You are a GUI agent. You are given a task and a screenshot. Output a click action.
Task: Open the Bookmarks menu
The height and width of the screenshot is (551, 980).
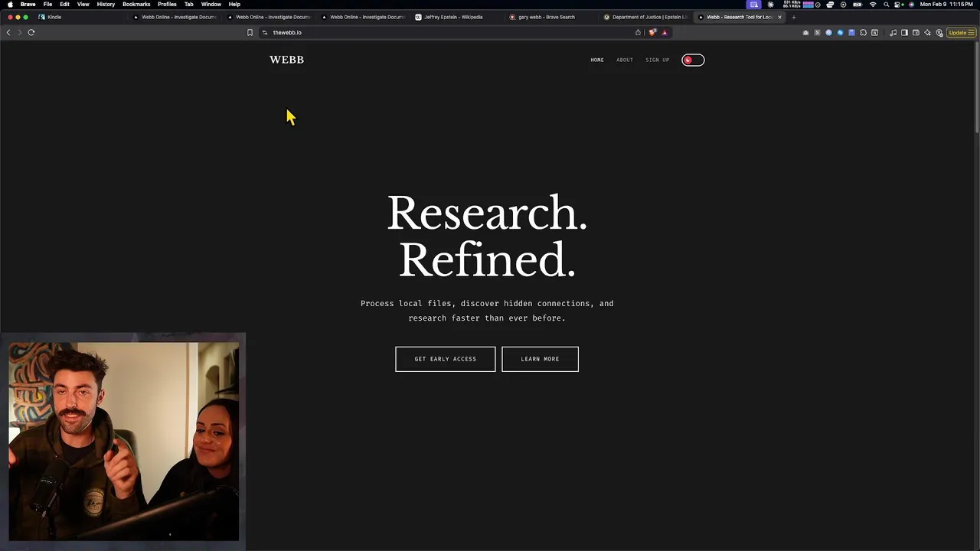(x=136, y=5)
